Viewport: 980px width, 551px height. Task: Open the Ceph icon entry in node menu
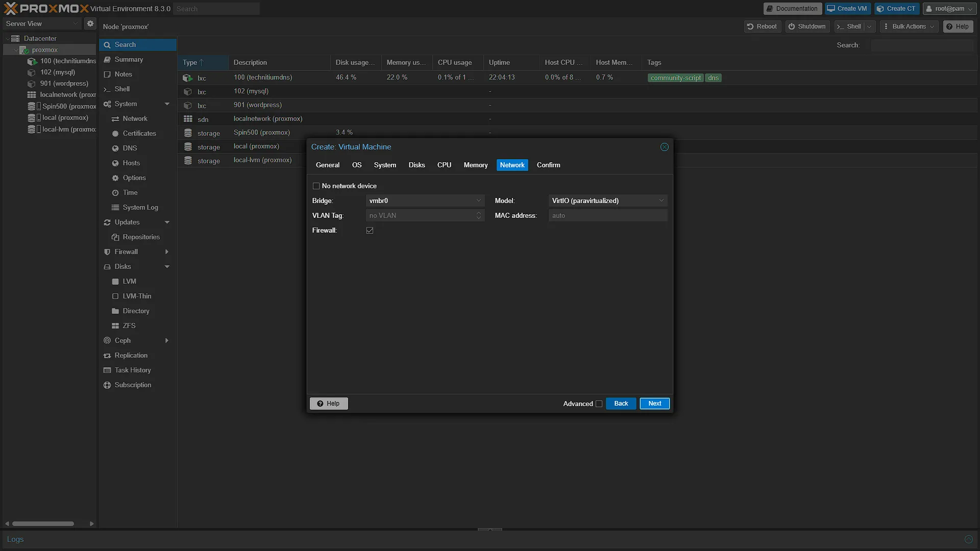pyautogui.click(x=107, y=340)
